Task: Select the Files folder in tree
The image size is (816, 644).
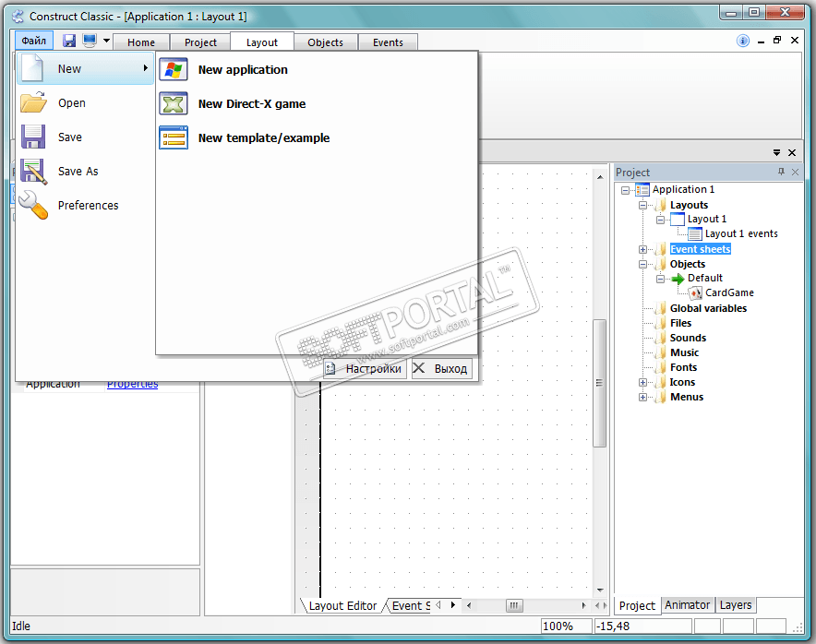Action: click(680, 324)
